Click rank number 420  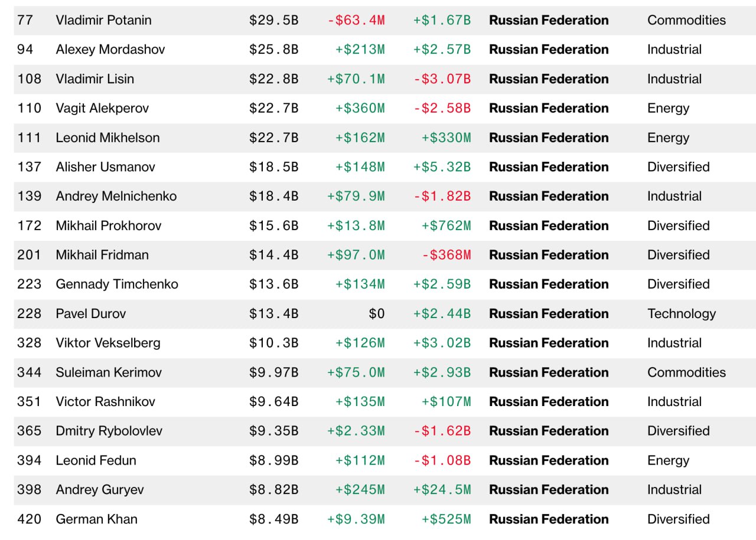(28, 519)
